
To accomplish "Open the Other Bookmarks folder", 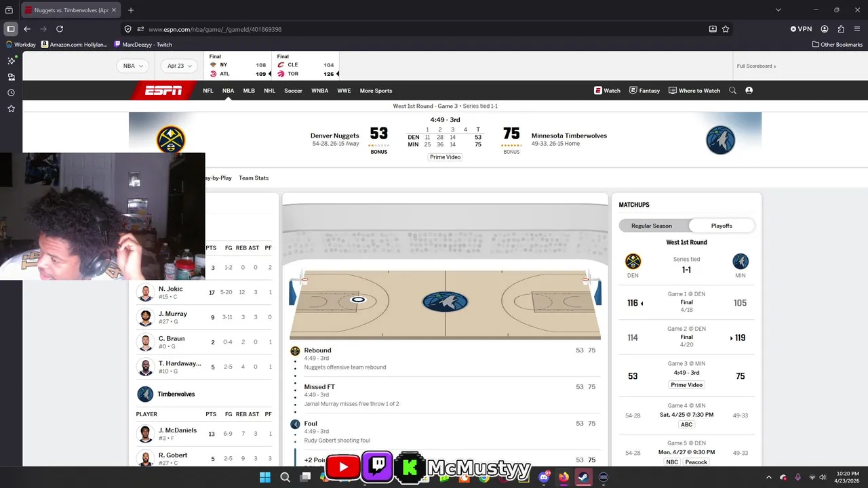I will click(x=837, y=45).
